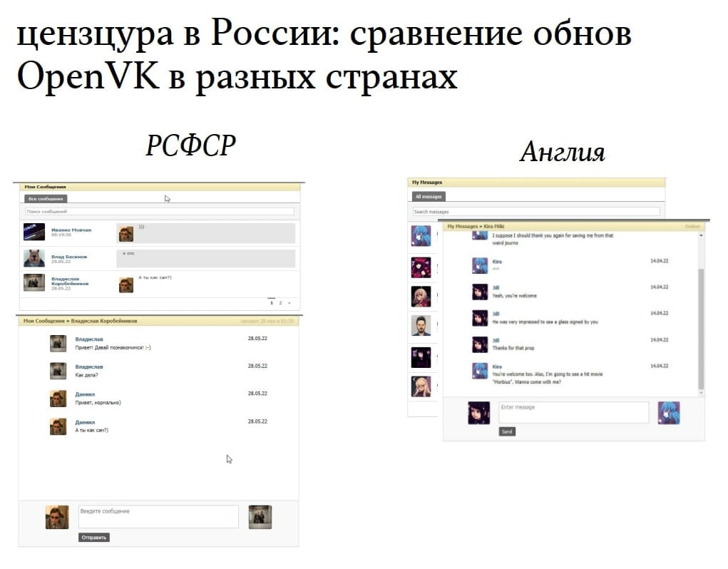Viewport: 728px width, 569px height.
Task: Click 'Мои Сообщения' in the Владислав chat breadcrumb
Action: tap(43, 321)
